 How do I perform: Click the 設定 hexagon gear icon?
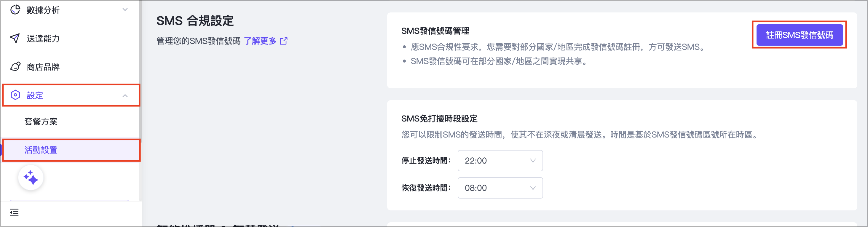pyautogui.click(x=15, y=95)
